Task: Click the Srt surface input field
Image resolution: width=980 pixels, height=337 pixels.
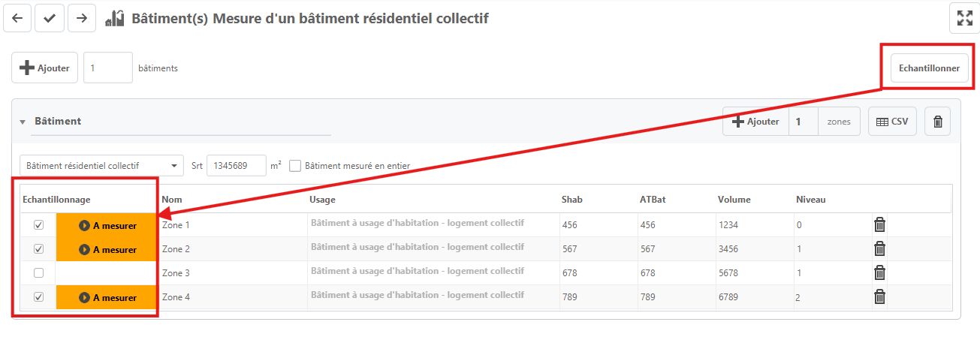Action: (x=237, y=166)
